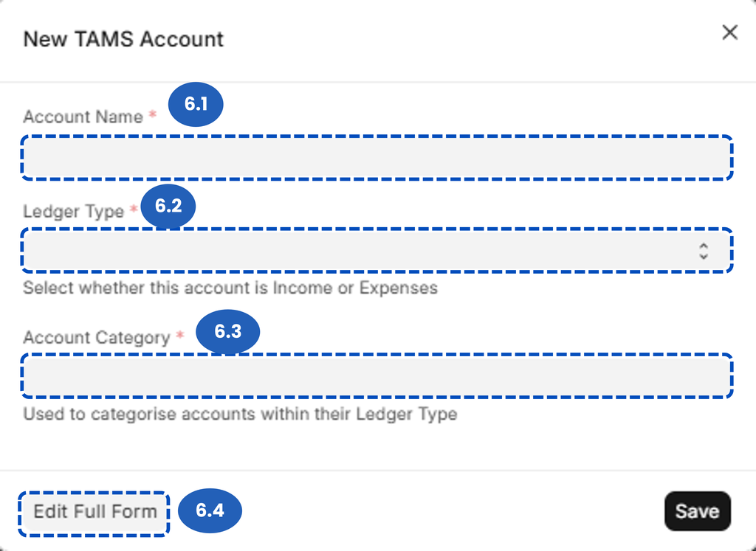756x551 pixels.
Task: Click the red asterisk beside Account Name
Action: click(153, 115)
